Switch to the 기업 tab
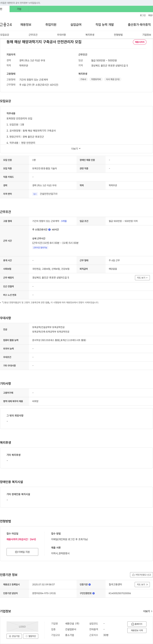Viewport: 153px width, 644px height. tap(19, 9)
